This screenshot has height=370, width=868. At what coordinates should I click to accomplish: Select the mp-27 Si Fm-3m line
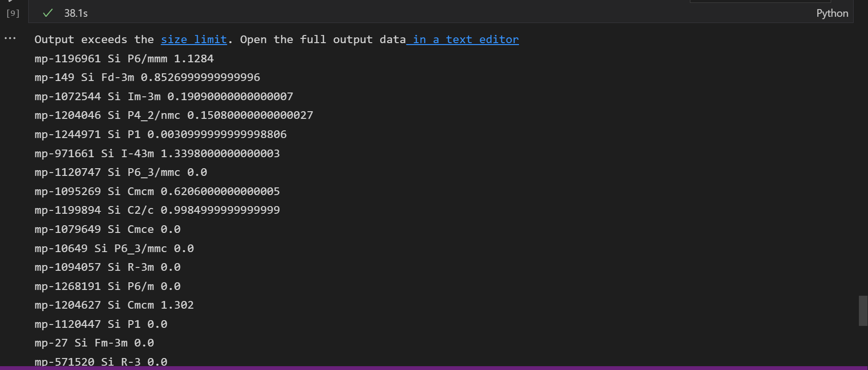click(94, 343)
